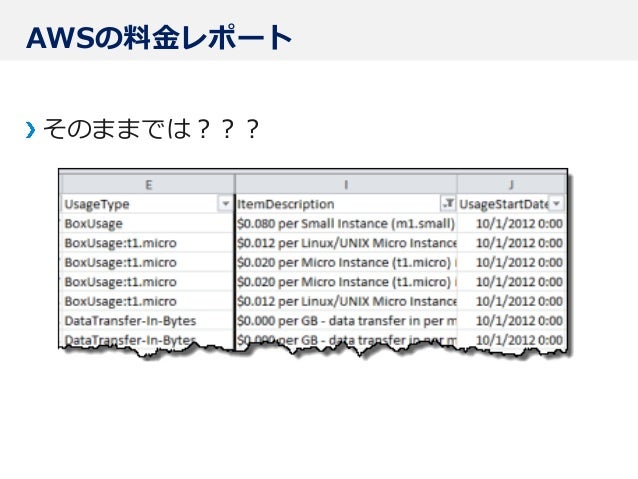Open the UsageType column filter dropdown
The width and height of the screenshot is (638, 479).
coord(225,203)
